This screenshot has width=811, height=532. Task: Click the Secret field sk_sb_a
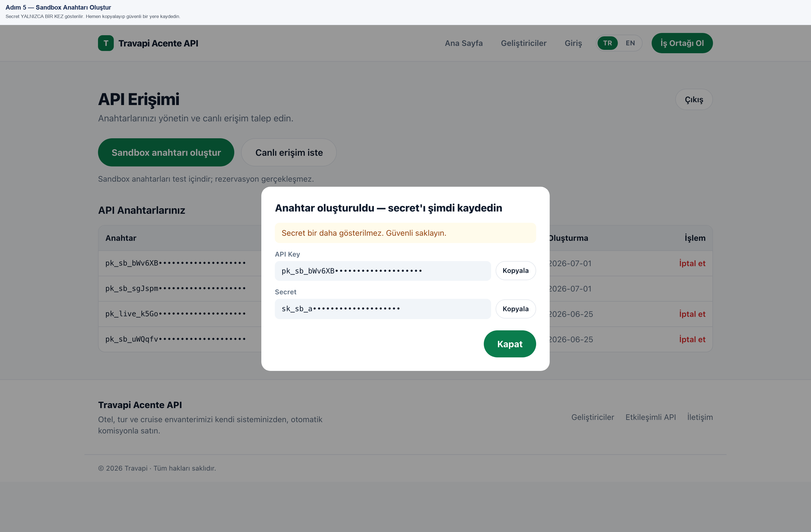point(383,309)
